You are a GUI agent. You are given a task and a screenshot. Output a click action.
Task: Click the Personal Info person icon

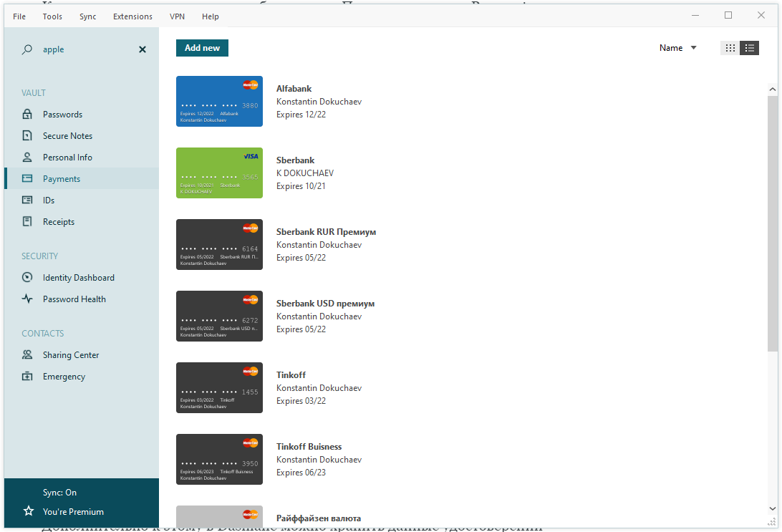[27, 157]
